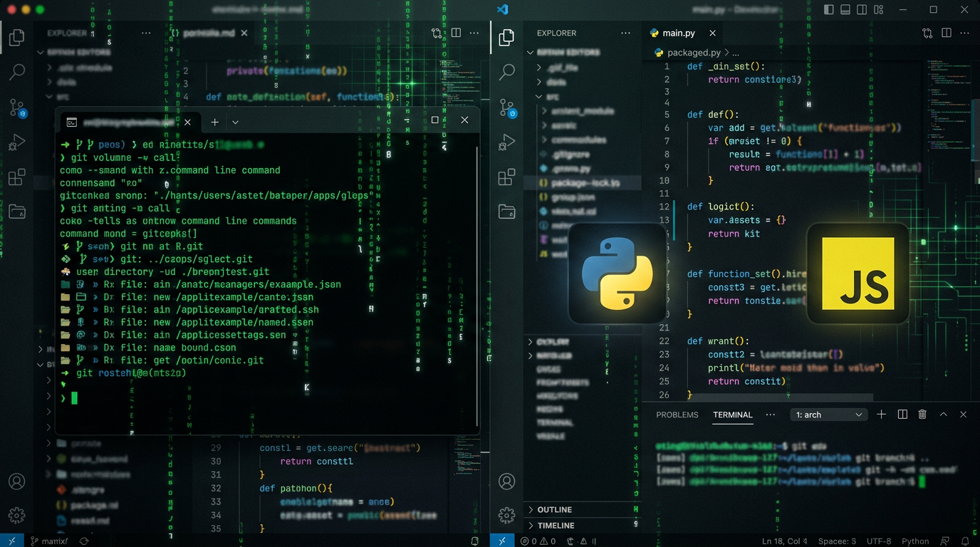Image resolution: width=980 pixels, height=547 pixels.
Task: Open Source Control in the right window
Action: pos(507,108)
